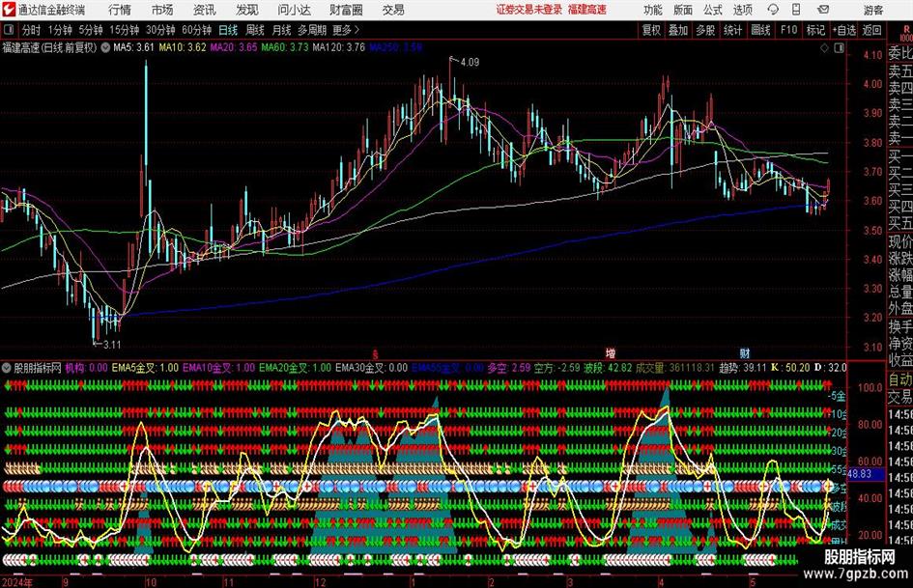
Task: Click the 增 event marker on the chart
Action: [611, 352]
